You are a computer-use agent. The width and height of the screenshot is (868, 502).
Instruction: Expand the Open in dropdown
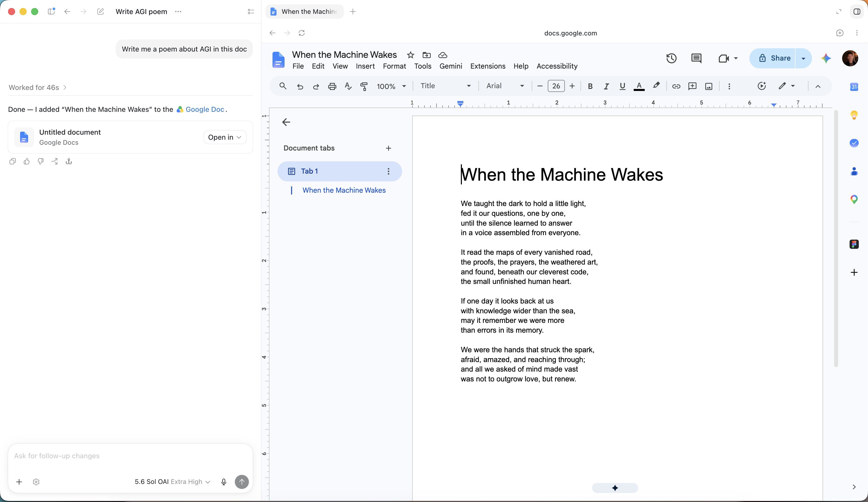225,137
